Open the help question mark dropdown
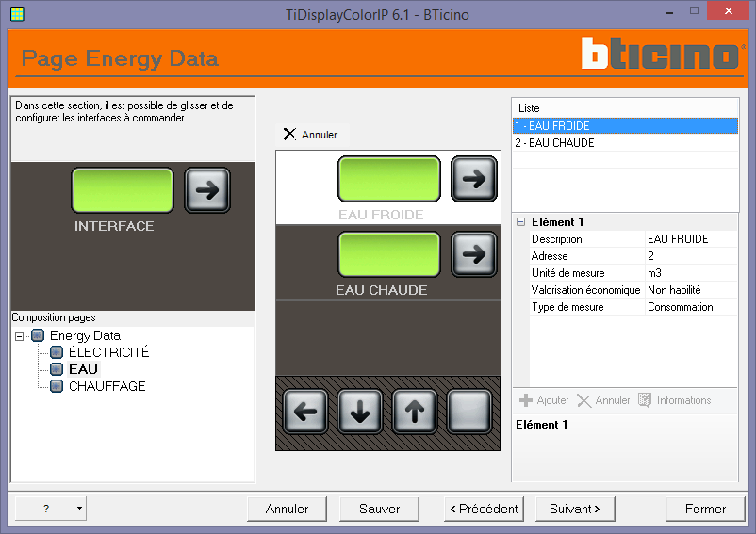 tap(79, 508)
